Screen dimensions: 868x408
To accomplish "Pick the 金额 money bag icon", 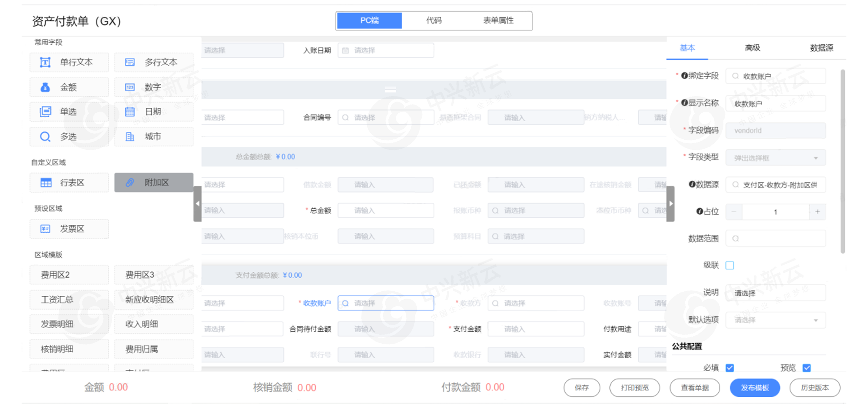I will click(45, 87).
